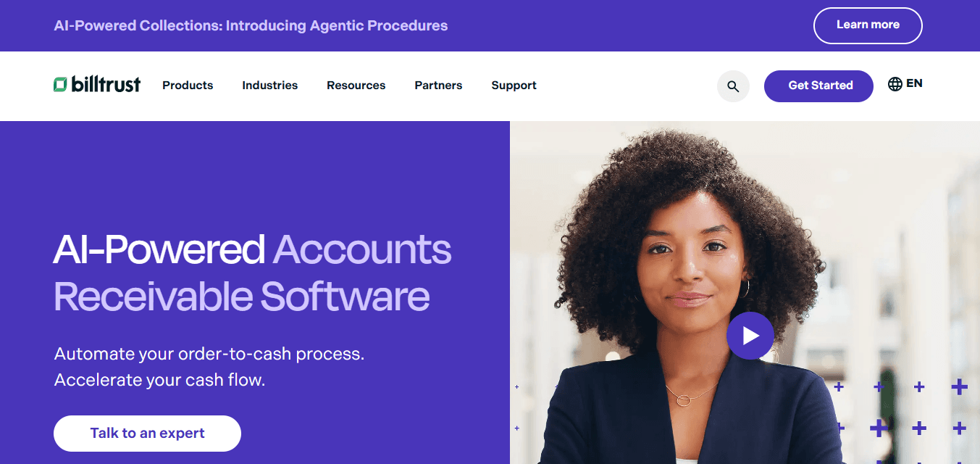Open the Industries menu
Image resolution: width=980 pixels, height=464 pixels.
pos(269,86)
